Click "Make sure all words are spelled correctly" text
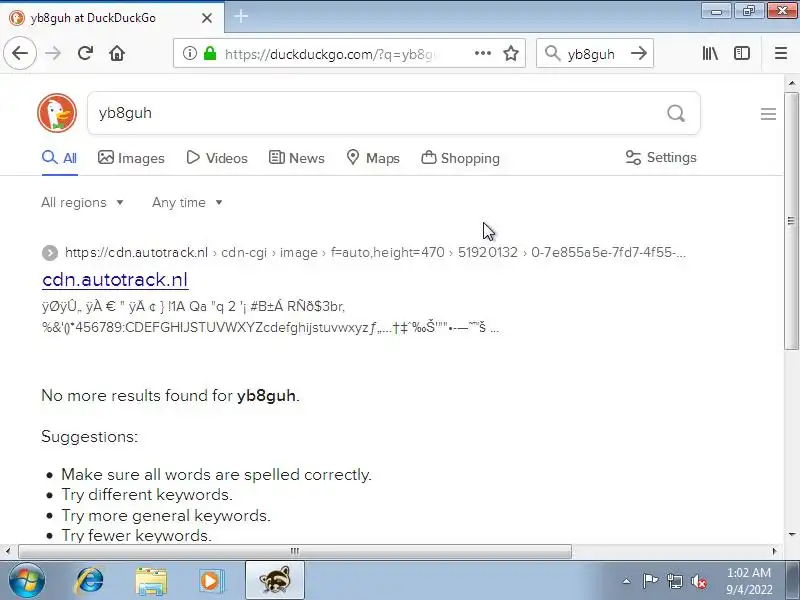 click(216, 474)
